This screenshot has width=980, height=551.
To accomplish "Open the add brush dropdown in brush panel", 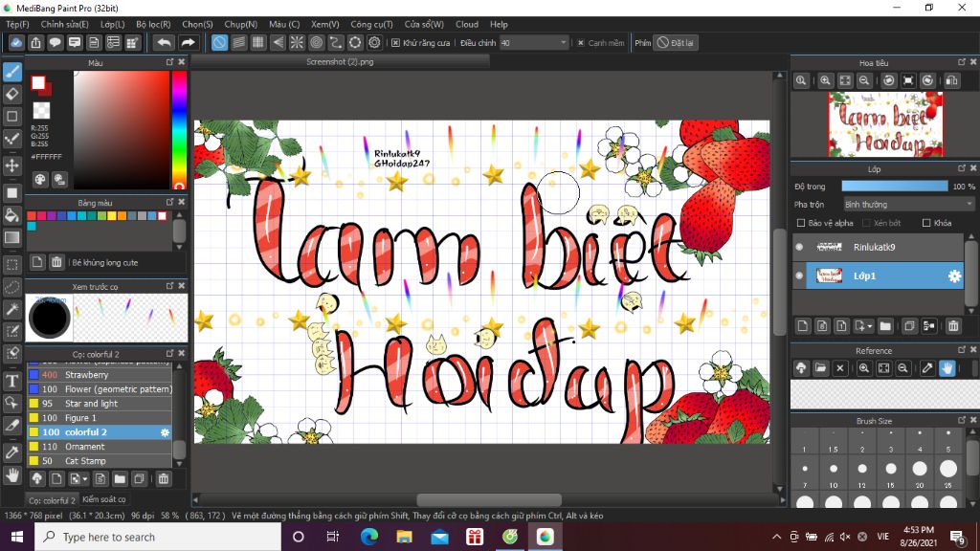I will pos(84,479).
